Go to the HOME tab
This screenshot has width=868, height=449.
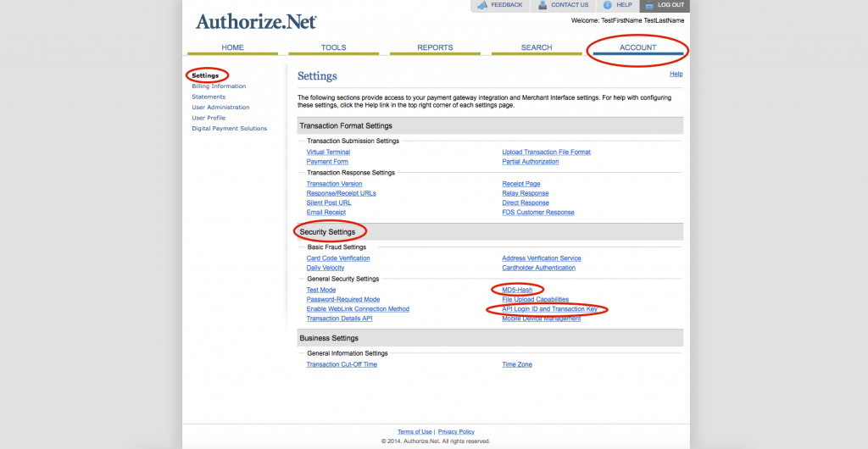tap(232, 48)
